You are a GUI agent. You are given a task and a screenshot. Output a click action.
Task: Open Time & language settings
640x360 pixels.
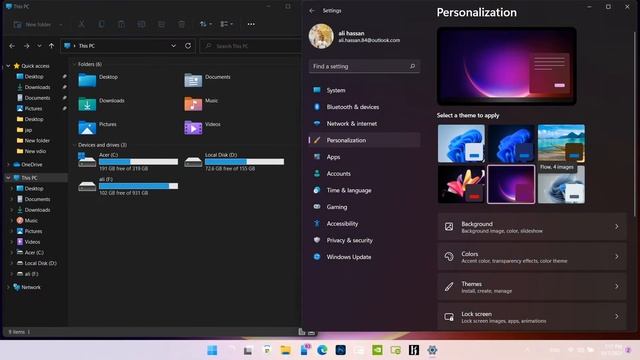coord(364,190)
